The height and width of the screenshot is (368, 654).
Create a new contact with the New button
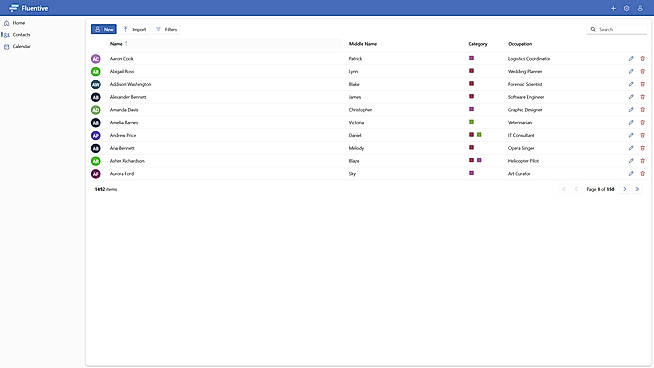click(104, 29)
